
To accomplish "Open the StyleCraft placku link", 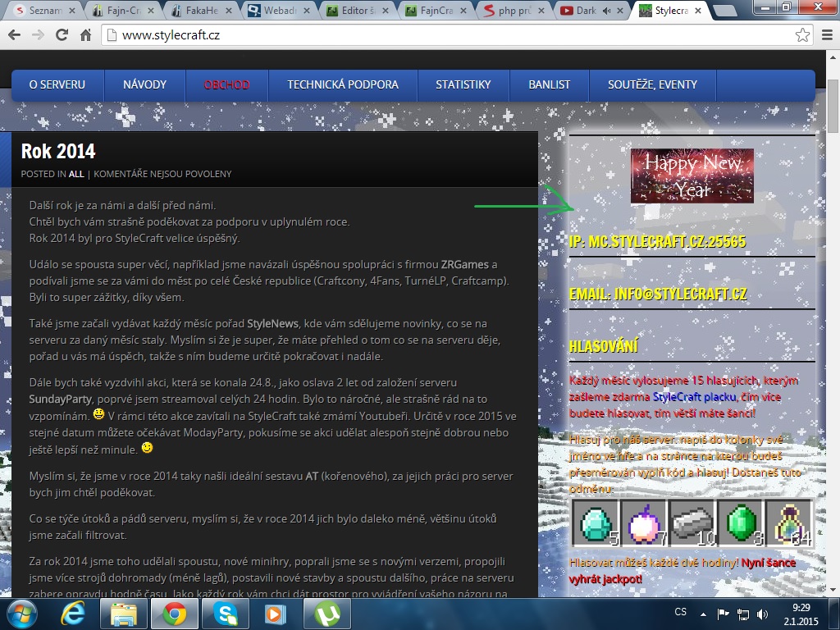I will tap(695, 397).
